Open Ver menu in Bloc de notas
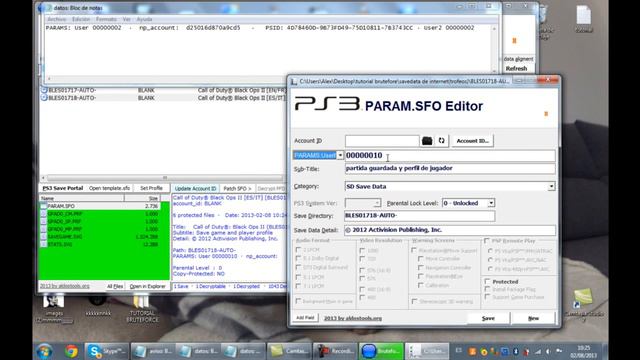The height and width of the screenshot is (360, 640). (x=127, y=19)
